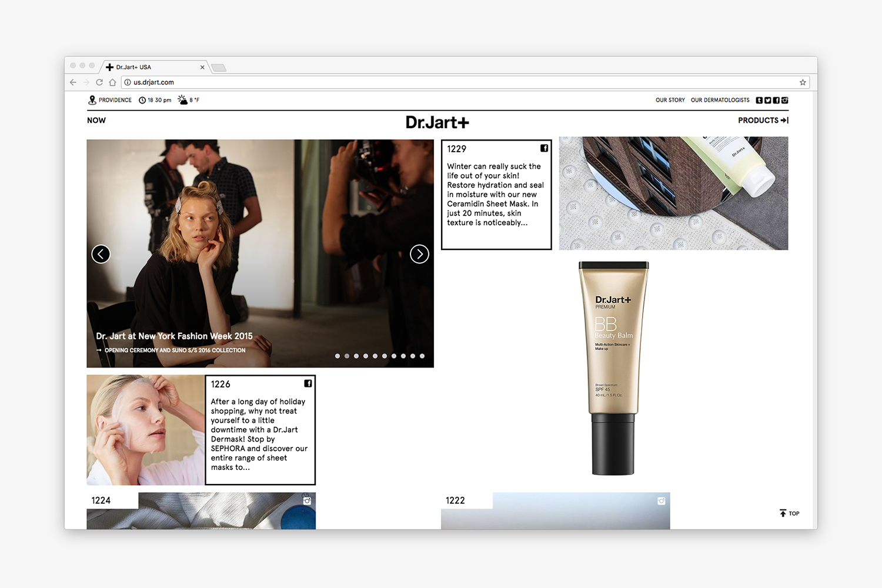Click the Facebook icon on post 1229
882x588 pixels.
[x=544, y=148]
